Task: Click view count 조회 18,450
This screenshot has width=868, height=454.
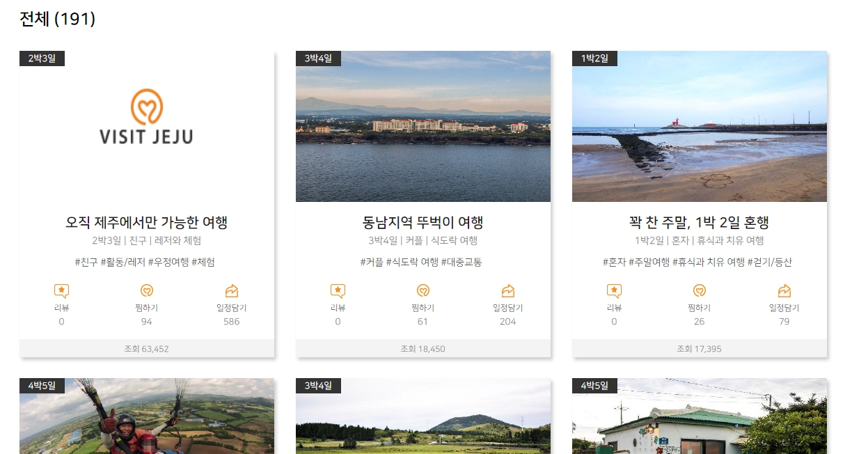Action: coord(423,349)
